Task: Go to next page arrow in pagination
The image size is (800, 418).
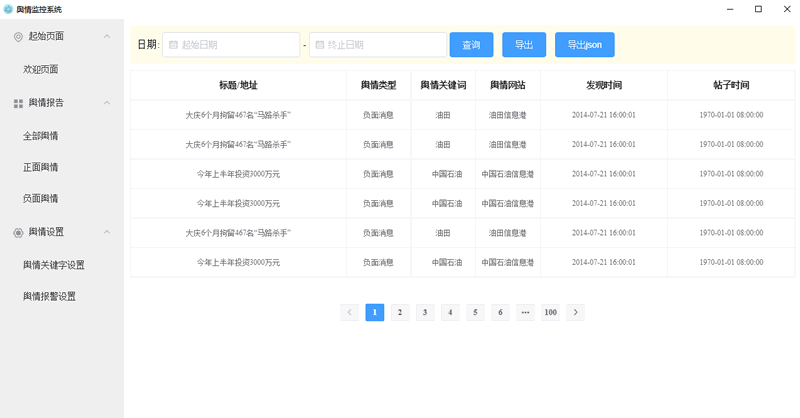Action: tap(576, 312)
